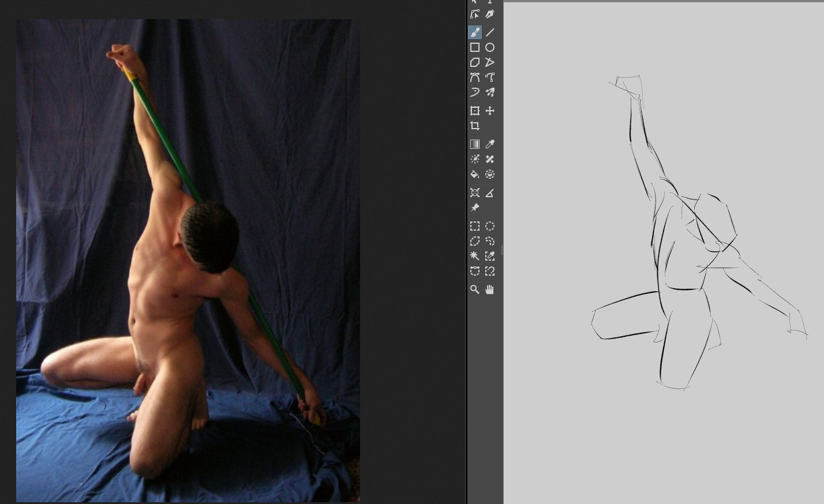Select the Ellipse shape tool
Viewport: 824px width, 504px height.
(x=490, y=47)
